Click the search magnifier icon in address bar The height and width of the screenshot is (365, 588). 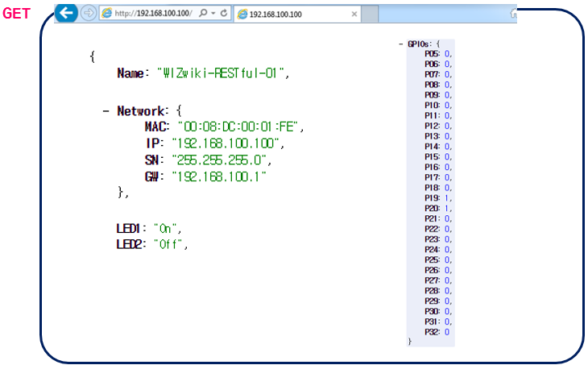point(203,14)
